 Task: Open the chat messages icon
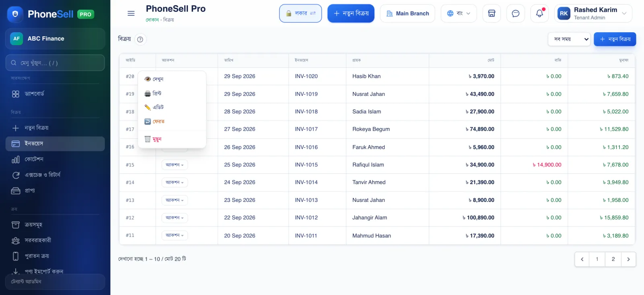515,13
